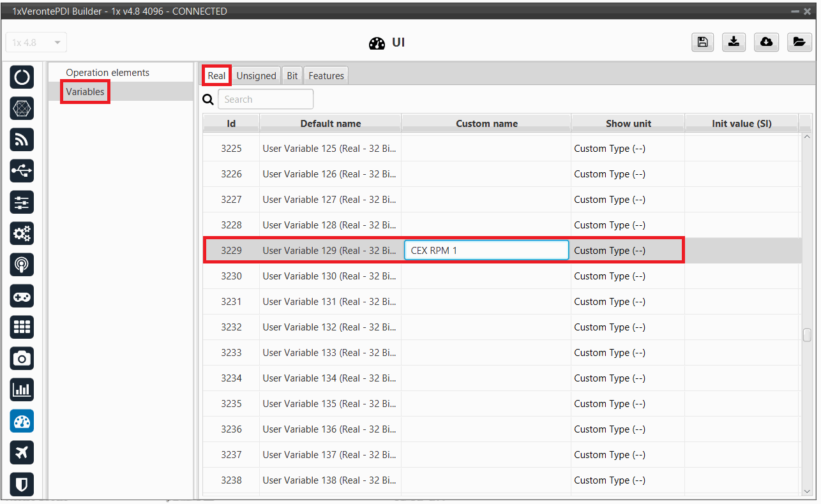Image resolution: width=821 pixels, height=504 pixels.
Task: Click the CEX RPM 1 custom name field
Action: click(486, 251)
